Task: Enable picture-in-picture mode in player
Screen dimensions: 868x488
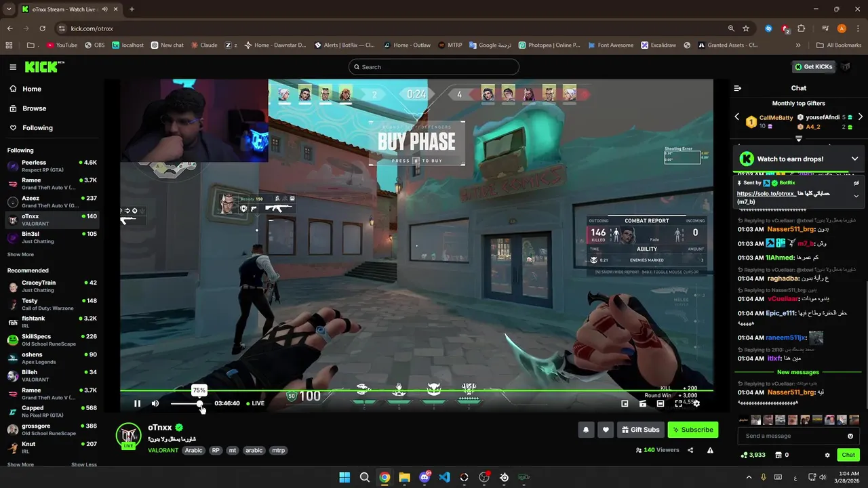Action: 625,403
